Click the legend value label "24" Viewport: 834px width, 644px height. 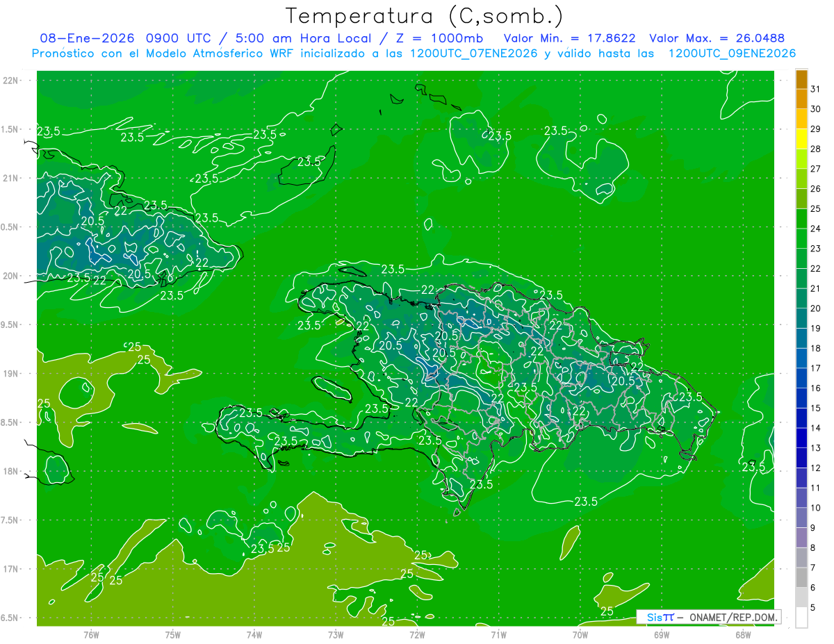click(x=816, y=229)
